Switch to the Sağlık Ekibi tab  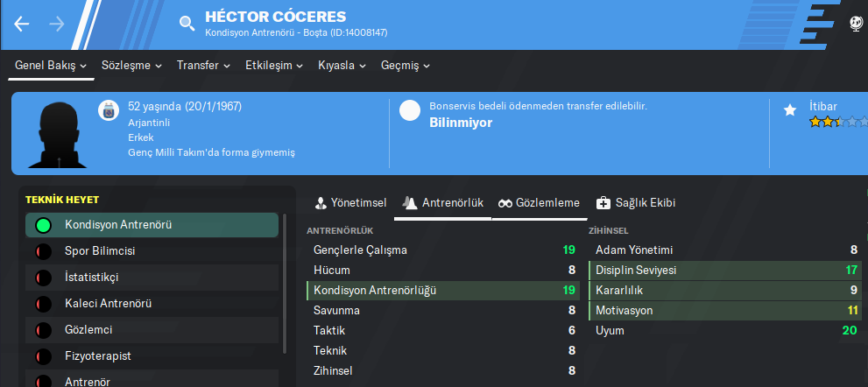tap(635, 203)
